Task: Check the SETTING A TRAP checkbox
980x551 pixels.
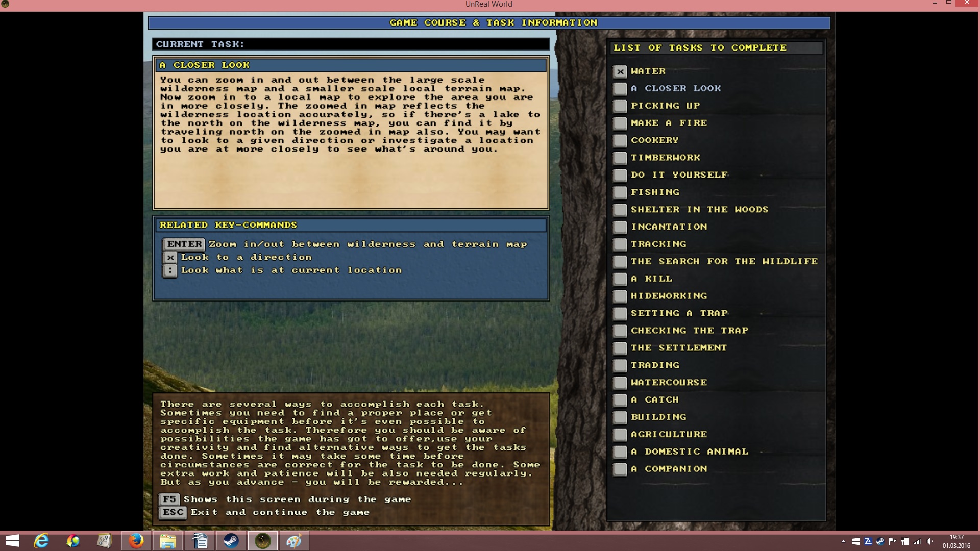Action: [x=620, y=314]
